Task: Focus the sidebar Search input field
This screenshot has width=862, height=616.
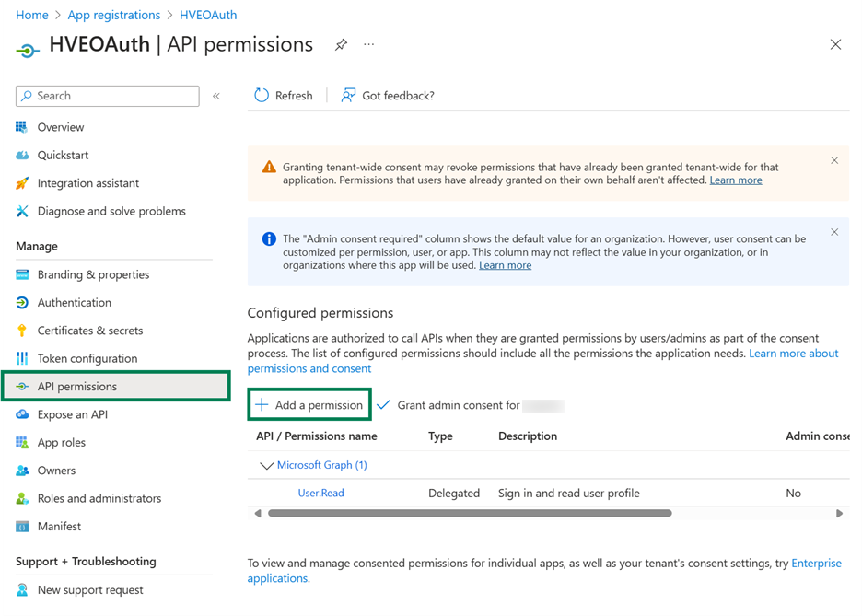Action: tap(108, 96)
